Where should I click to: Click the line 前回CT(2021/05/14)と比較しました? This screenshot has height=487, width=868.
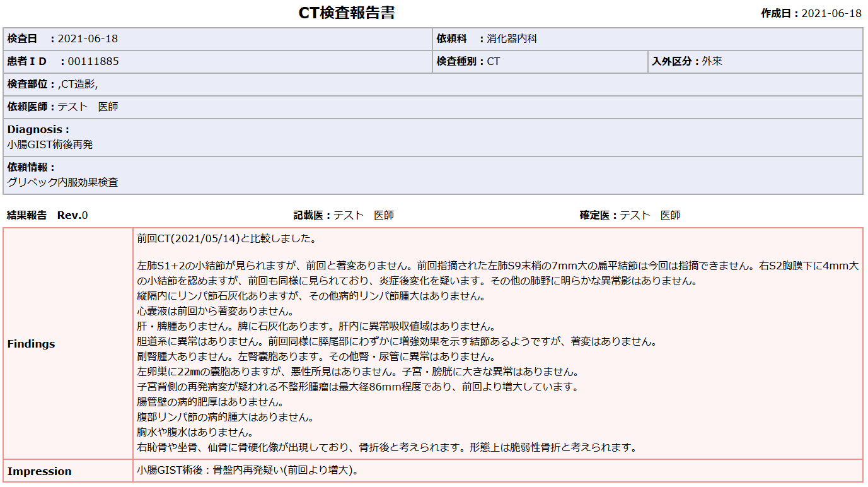click(226, 239)
